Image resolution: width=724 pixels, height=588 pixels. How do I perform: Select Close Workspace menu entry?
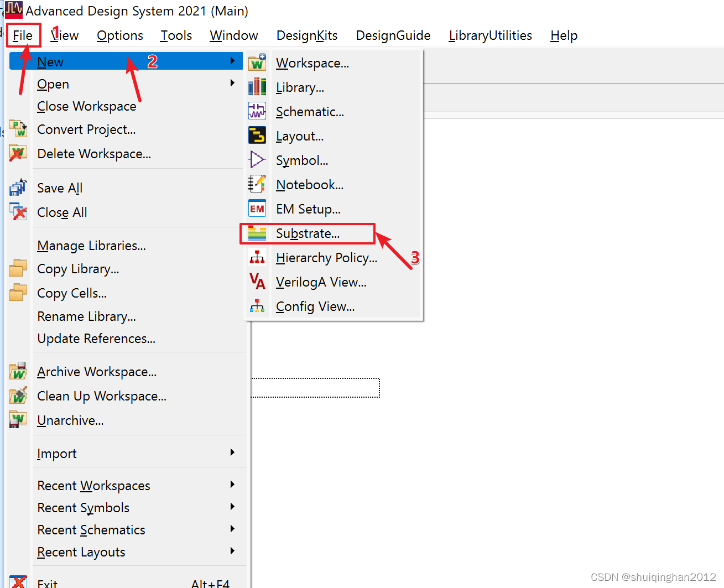(87, 106)
